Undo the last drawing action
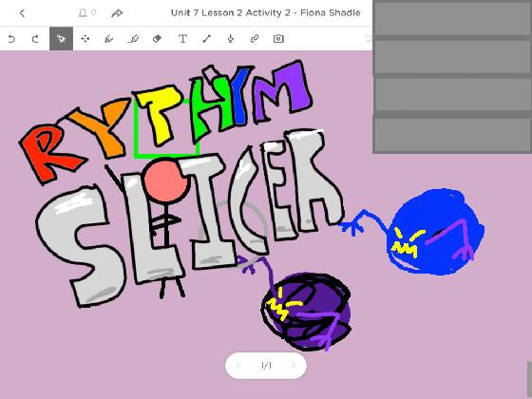Viewport: 532px width, 399px height. click(11, 39)
